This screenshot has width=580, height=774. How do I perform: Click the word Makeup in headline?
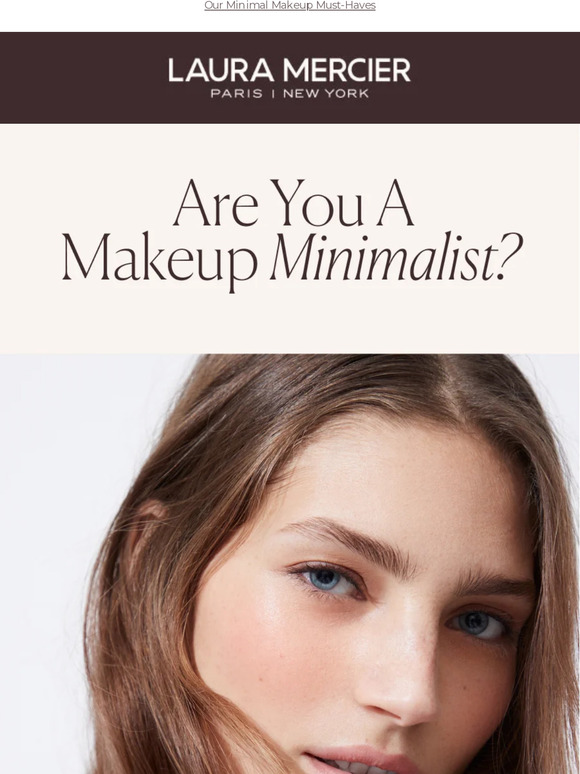160,259
